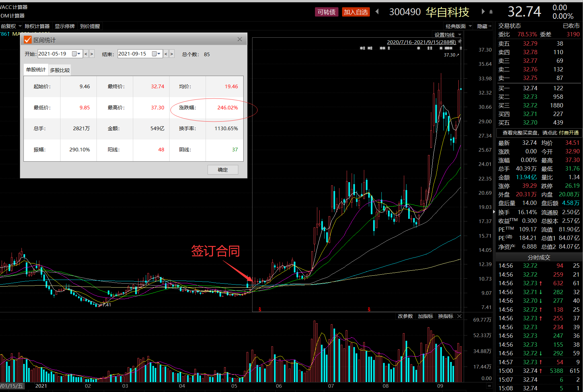Close the 区间统计 dialog
583x392 pixels.
click(x=240, y=40)
